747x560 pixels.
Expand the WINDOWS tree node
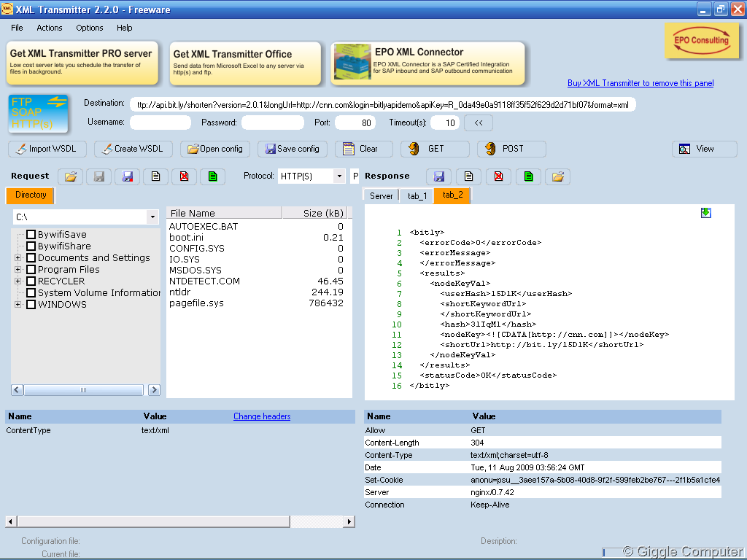(18, 304)
